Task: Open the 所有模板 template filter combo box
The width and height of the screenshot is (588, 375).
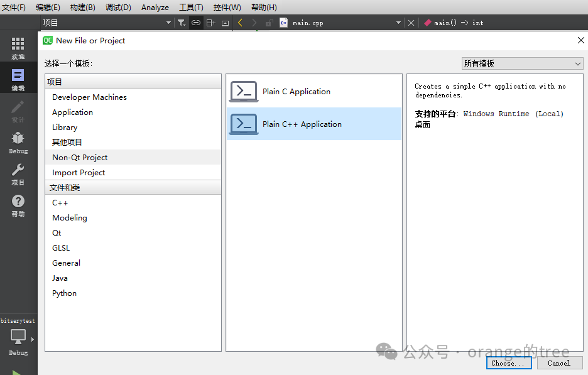Action: click(523, 63)
